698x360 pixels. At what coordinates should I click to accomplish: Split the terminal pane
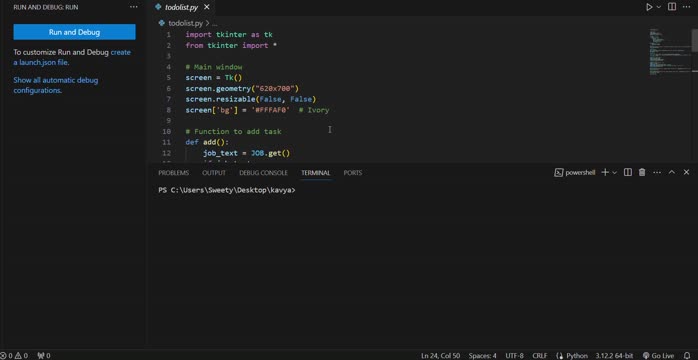(x=628, y=173)
